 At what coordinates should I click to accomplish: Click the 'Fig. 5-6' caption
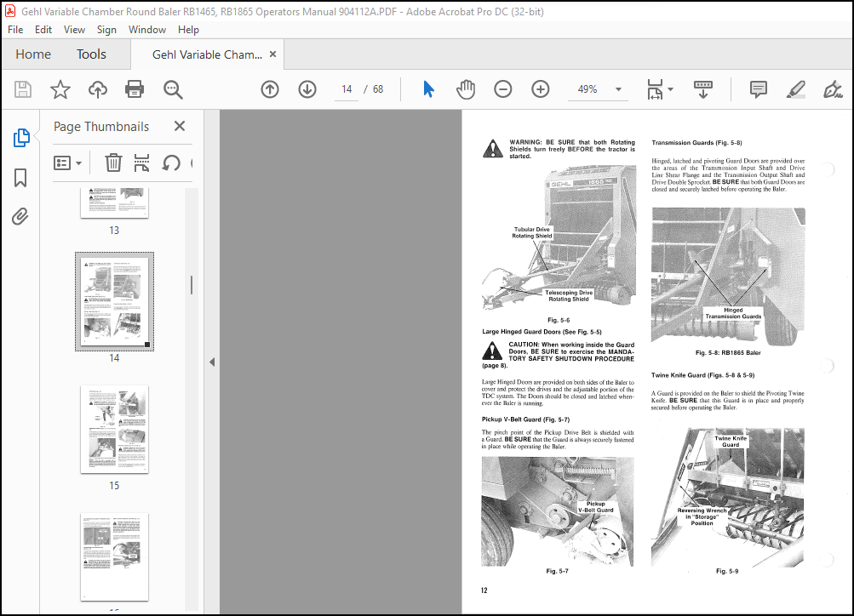point(559,320)
